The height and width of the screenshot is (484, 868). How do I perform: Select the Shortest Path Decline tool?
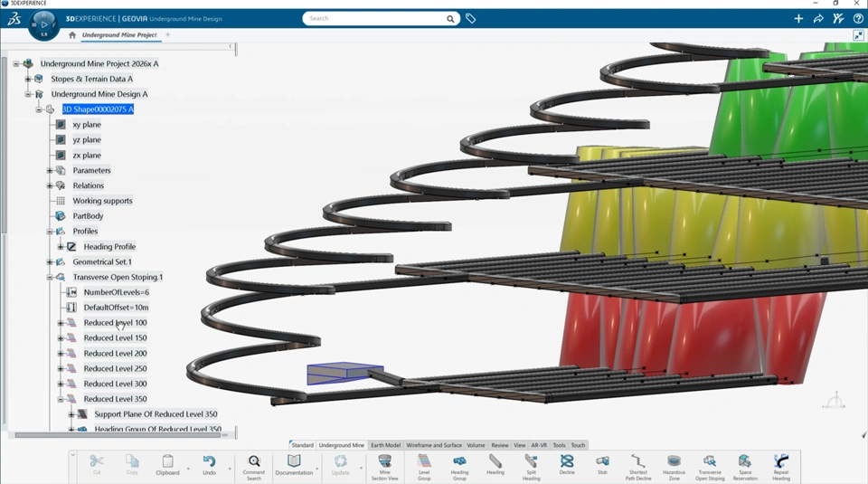(x=638, y=467)
